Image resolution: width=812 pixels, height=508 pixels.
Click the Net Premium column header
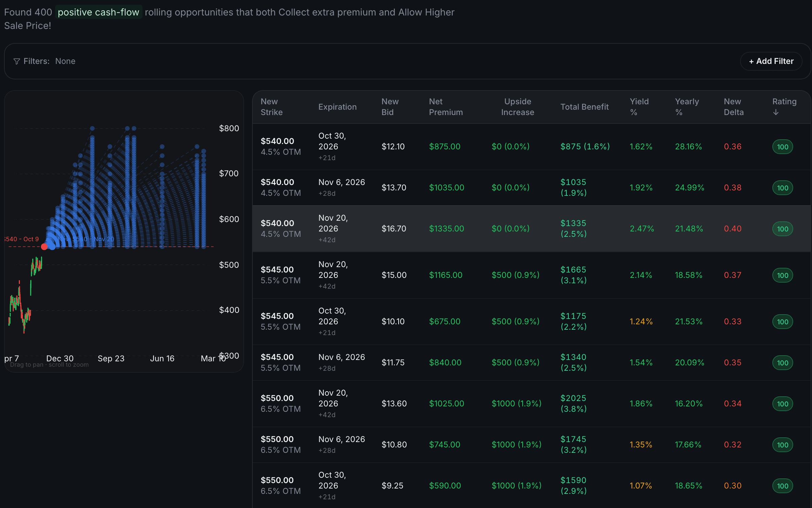pyautogui.click(x=446, y=107)
